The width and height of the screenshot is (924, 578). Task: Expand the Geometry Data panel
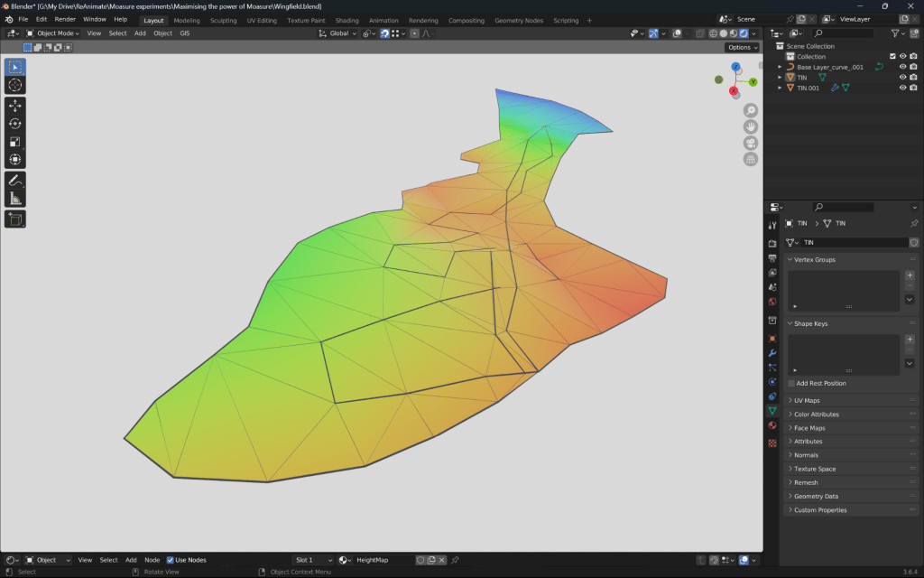pyautogui.click(x=816, y=497)
